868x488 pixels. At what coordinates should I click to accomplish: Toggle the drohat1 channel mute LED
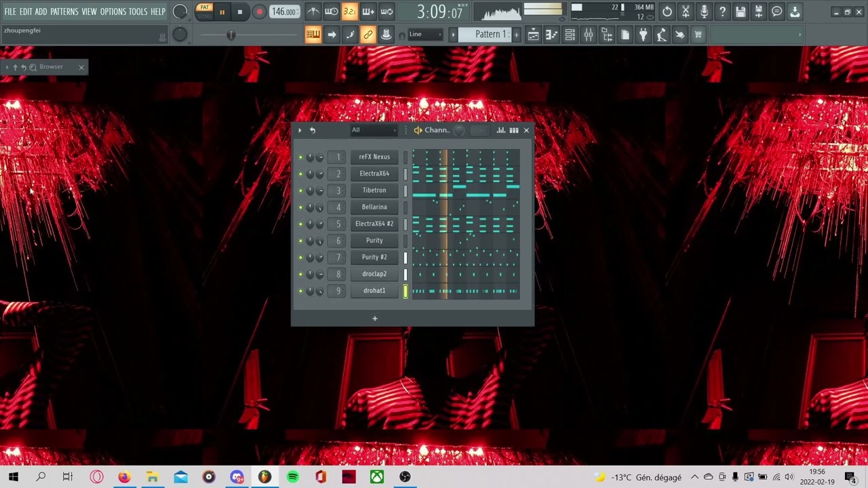(x=300, y=291)
